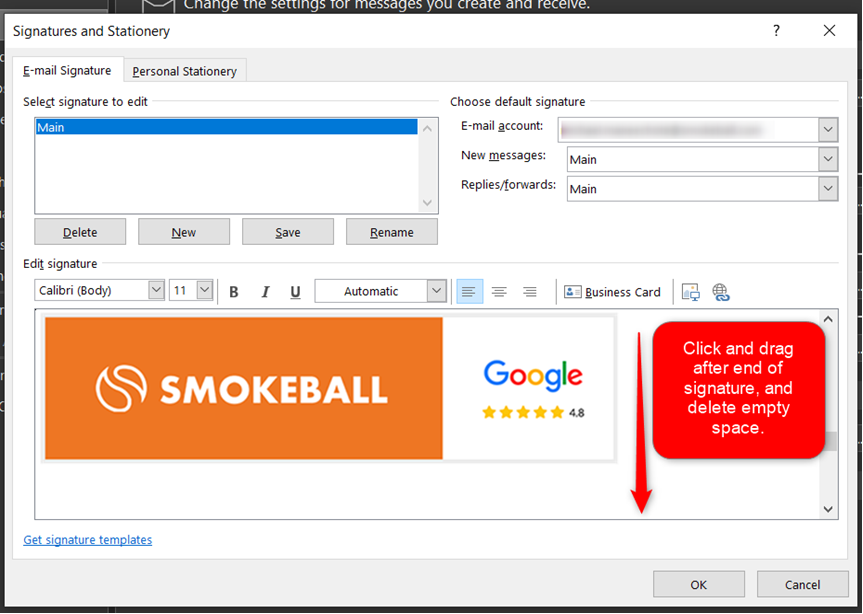
Task: Click the signature list scroll down arrow
Action: point(427,203)
